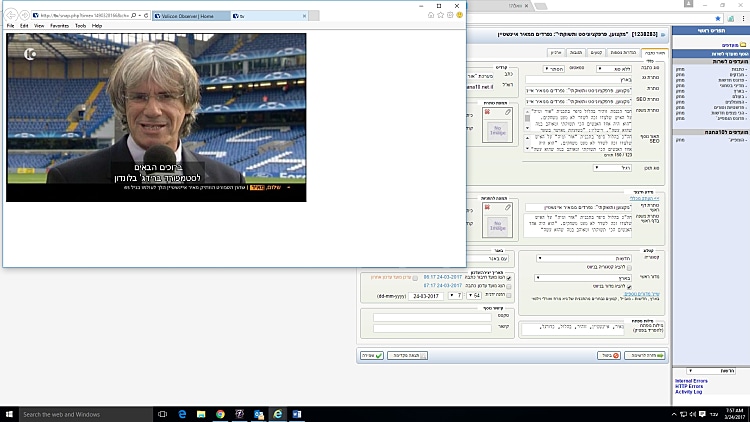Click the HTTP Errors link

688,386
